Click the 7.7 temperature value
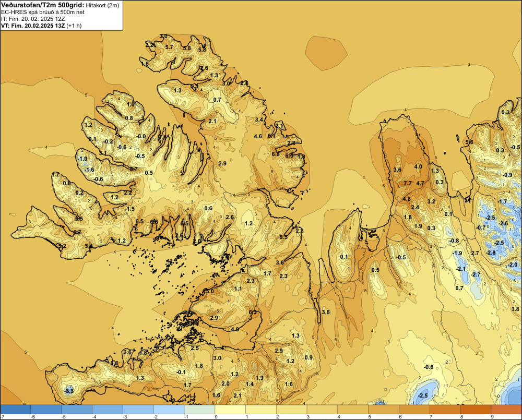The width and height of the screenshot is (522, 420). tap(408, 183)
